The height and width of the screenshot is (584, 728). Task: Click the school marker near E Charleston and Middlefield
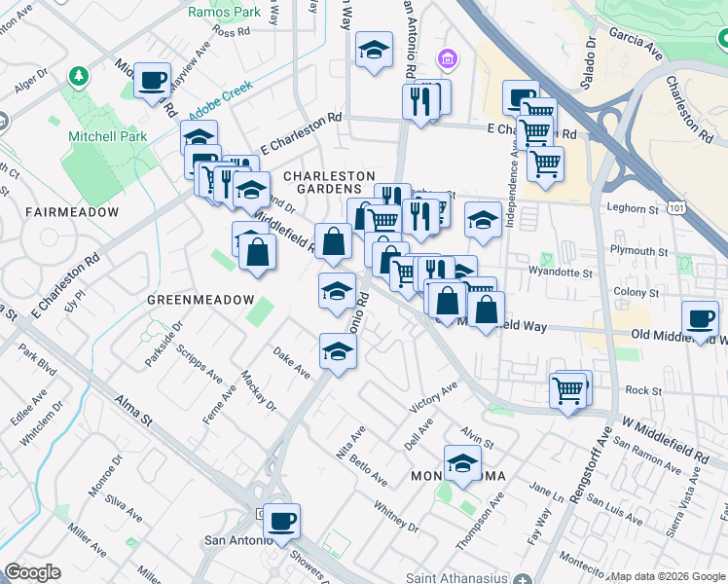point(251,191)
